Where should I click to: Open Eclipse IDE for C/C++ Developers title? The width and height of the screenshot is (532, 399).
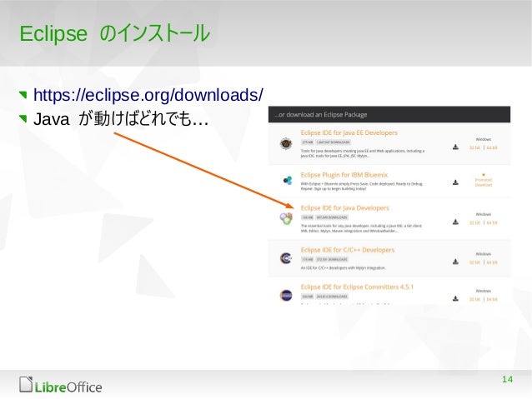[x=348, y=250]
